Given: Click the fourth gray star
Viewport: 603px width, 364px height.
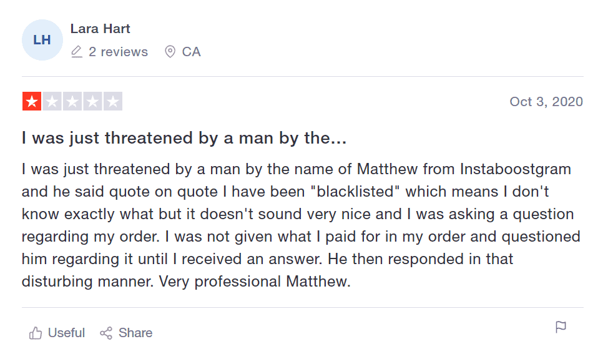Looking at the screenshot, I should (92, 101).
